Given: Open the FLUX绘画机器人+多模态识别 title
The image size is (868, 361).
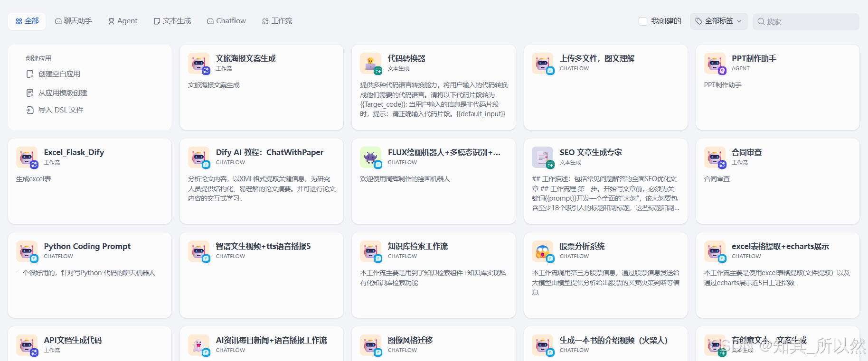Looking at the screenshot, I should pos(444,152).
